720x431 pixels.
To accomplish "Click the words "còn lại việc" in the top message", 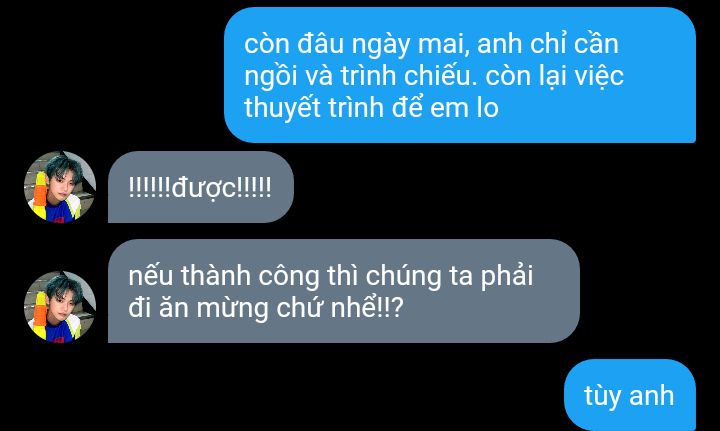I will pos(555,77).
